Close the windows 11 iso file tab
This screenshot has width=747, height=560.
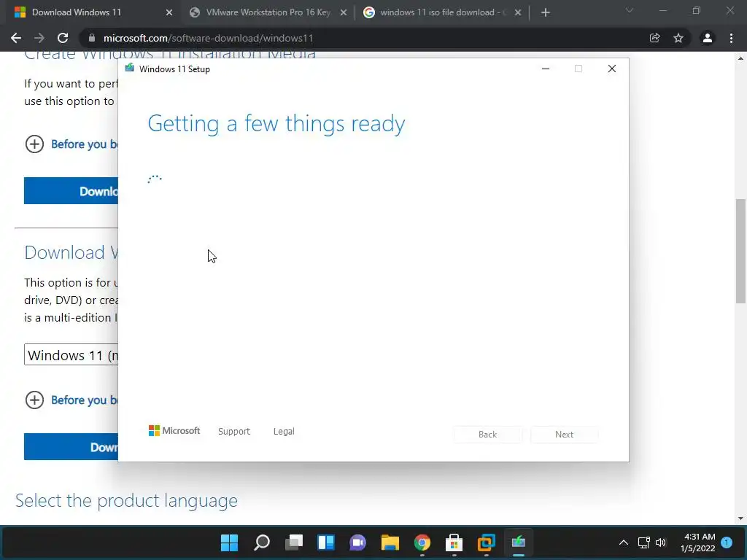point(518,12)
